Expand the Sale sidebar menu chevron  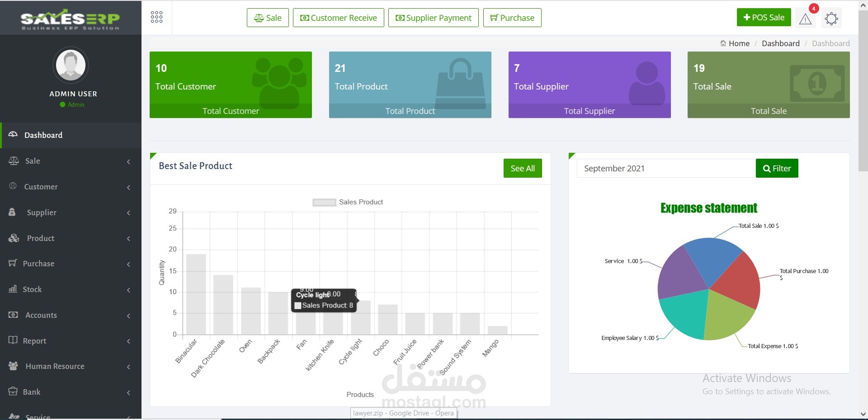point(128,161)
